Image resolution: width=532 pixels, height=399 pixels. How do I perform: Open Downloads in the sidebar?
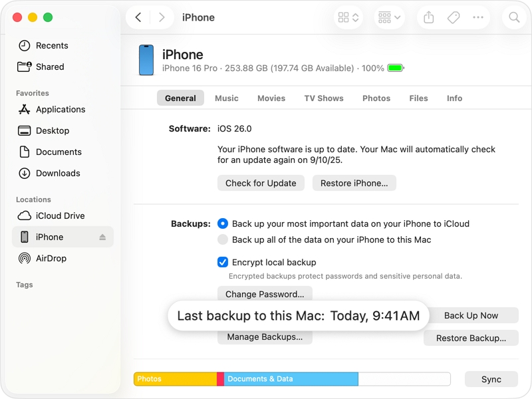click(x=63, y=173)
